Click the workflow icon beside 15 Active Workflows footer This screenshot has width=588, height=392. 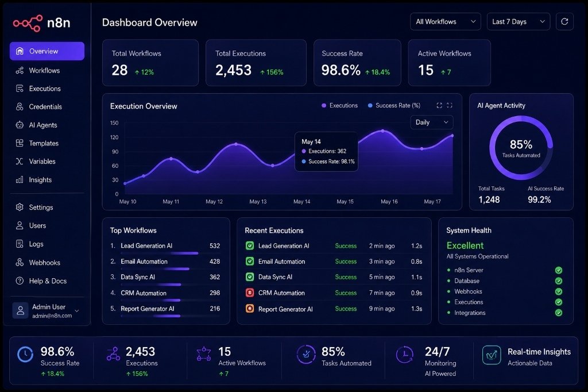point(204,353)
